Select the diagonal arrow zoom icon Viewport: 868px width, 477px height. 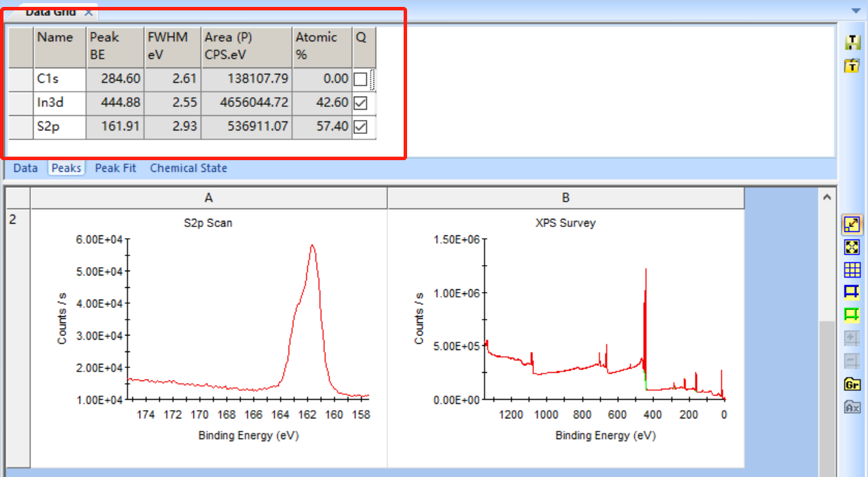(852, 224)
